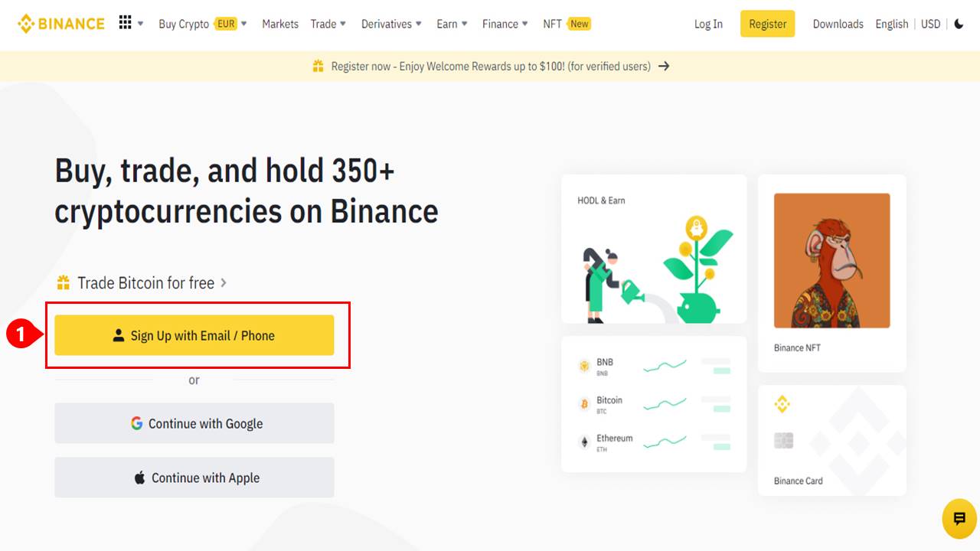The height and width of the screenshot is (551, 980).
Task: Expand arrow next to apps grid
Action: point(141,24)
